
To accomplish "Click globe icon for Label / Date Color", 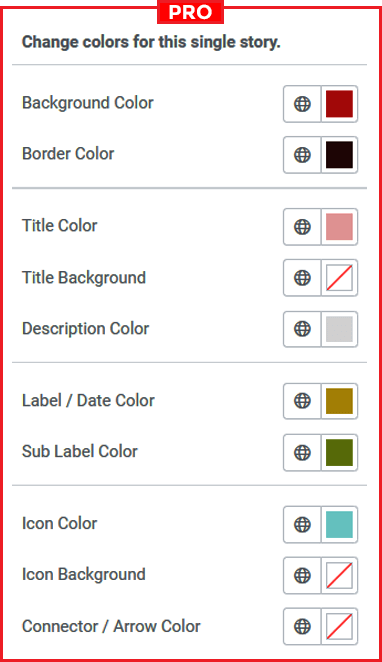I will coord(302,401).
